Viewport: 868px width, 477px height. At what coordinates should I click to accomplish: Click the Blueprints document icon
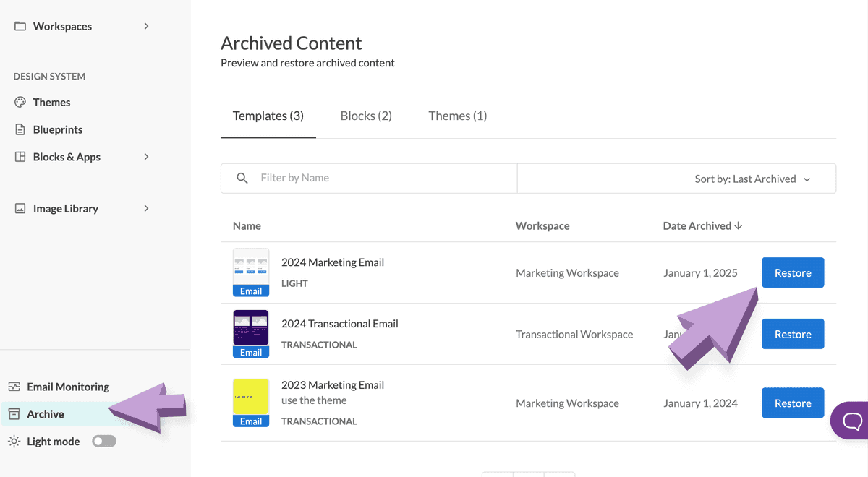(20, 129)
